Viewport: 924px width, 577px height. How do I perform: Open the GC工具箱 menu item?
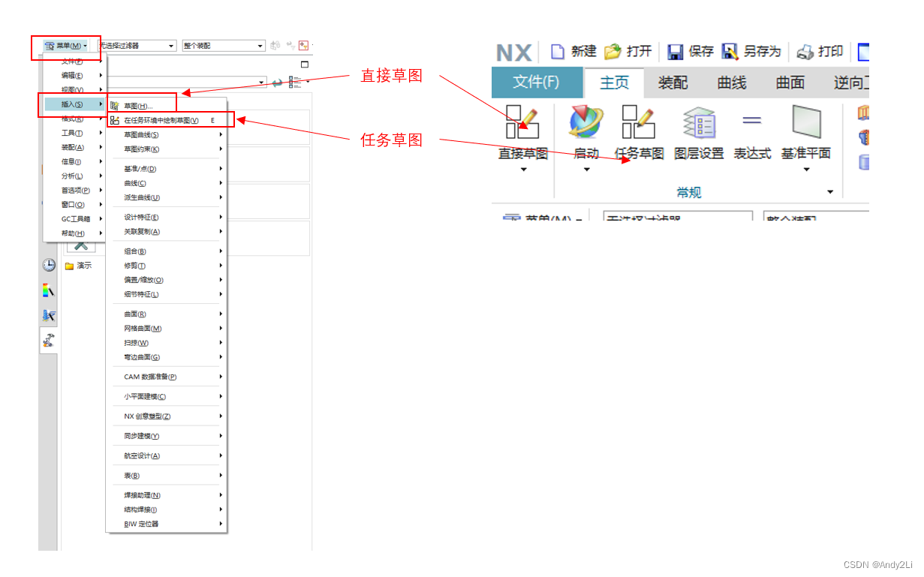74,219
